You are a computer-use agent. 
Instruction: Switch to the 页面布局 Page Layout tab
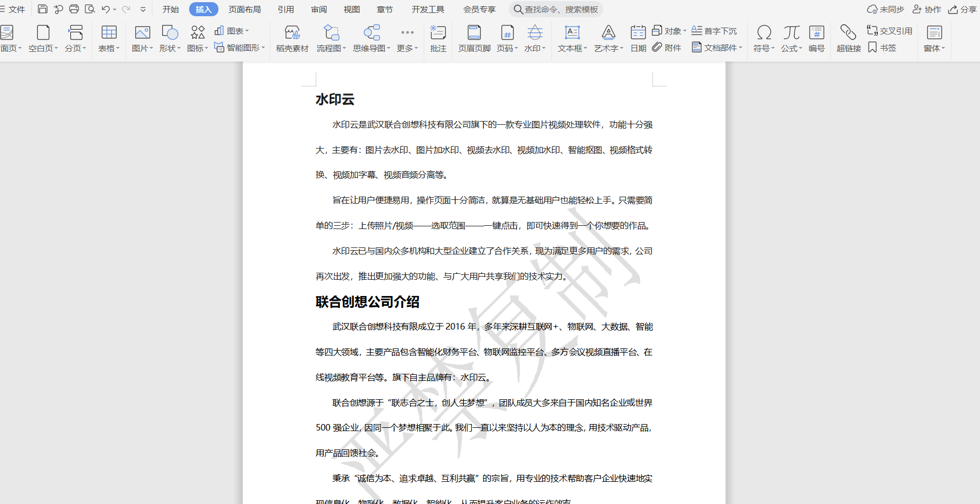(245, 9)
